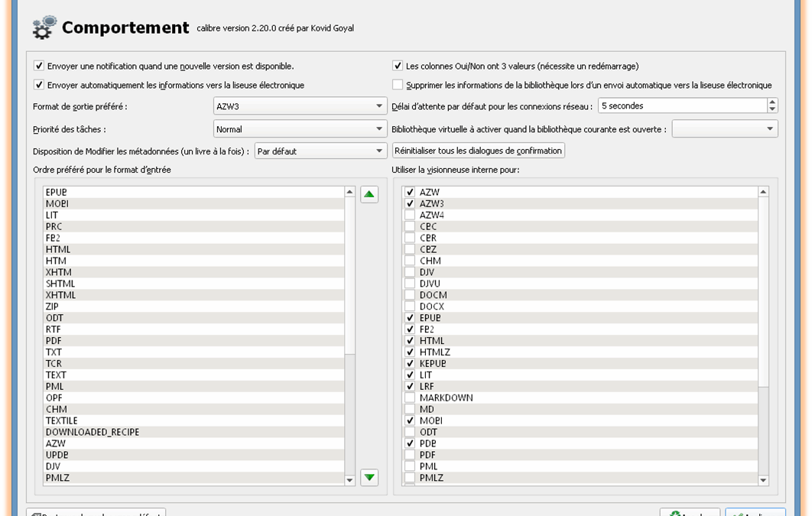
Task: Uncheck AZW in internal viewer list
Action: 410,192
